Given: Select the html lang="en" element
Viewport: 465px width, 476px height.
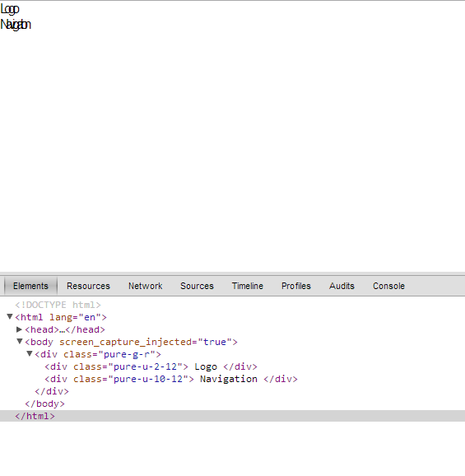Looking at the screenshot, I should (x=61, y=317).
